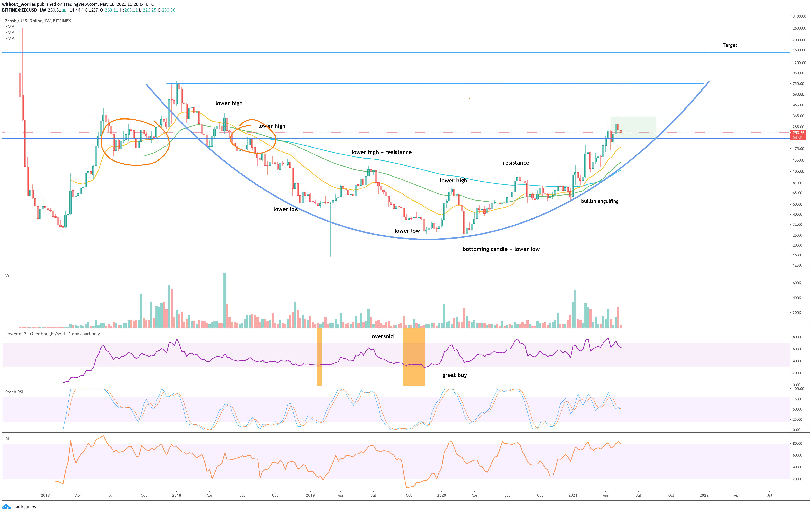Click the 'Zcash / U.S. Dollar, 1W, BITFINEX' chart title
Viewport: 812px width, 513px height.
(x=38, y=21)
